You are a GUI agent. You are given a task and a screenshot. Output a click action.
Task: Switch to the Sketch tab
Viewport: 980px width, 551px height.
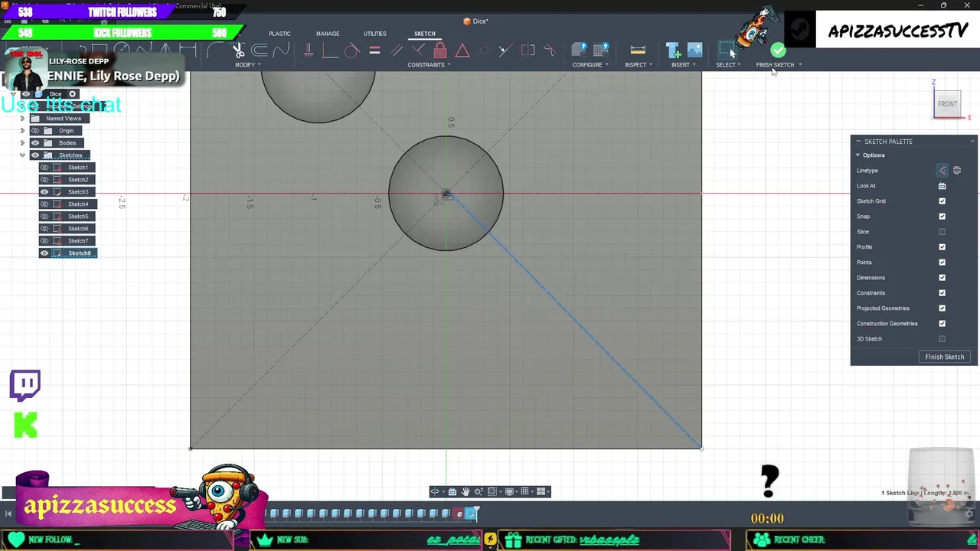coord(425,34)
